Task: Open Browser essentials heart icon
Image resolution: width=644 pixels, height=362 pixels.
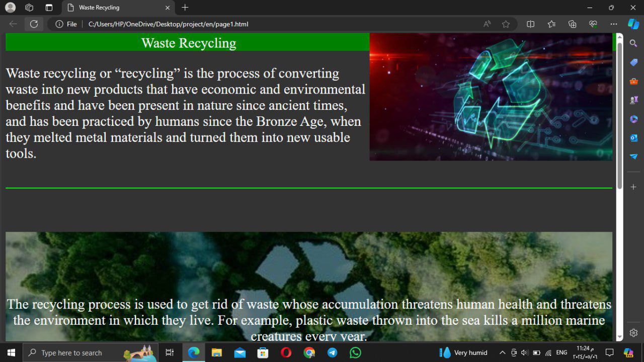Action: [x=593, y=24]
